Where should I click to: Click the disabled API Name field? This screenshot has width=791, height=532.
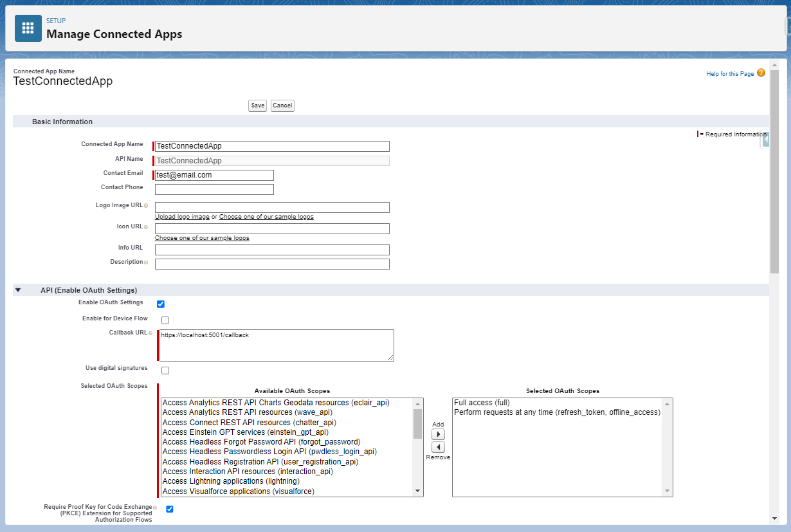click(x=272, y=161)
